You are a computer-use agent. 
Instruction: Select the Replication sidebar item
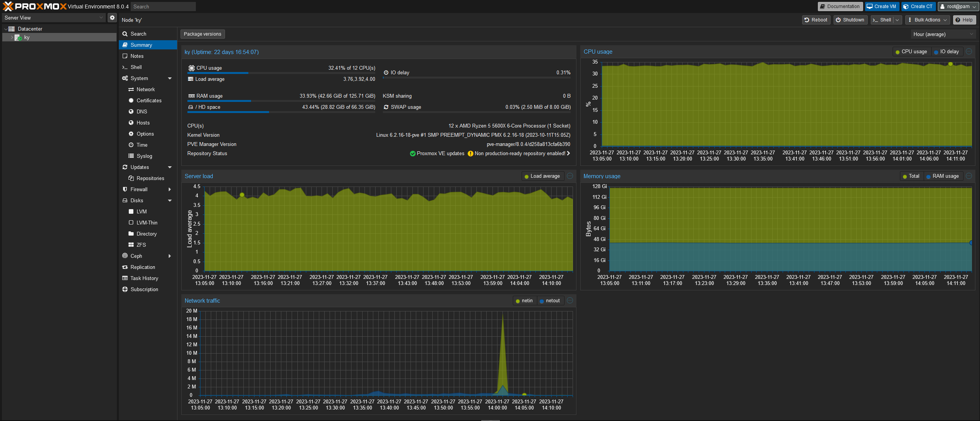[x=143, y=267]
